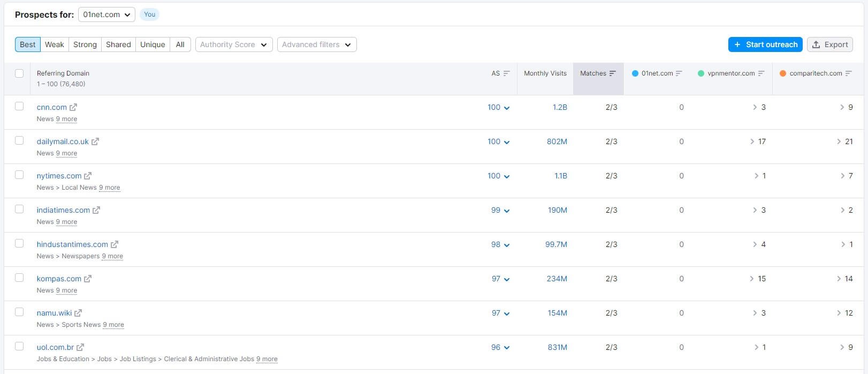Open cnn.com external link icon
Image resolution: width=868 pixels, height=374 pixels.
tap(73, 107)
